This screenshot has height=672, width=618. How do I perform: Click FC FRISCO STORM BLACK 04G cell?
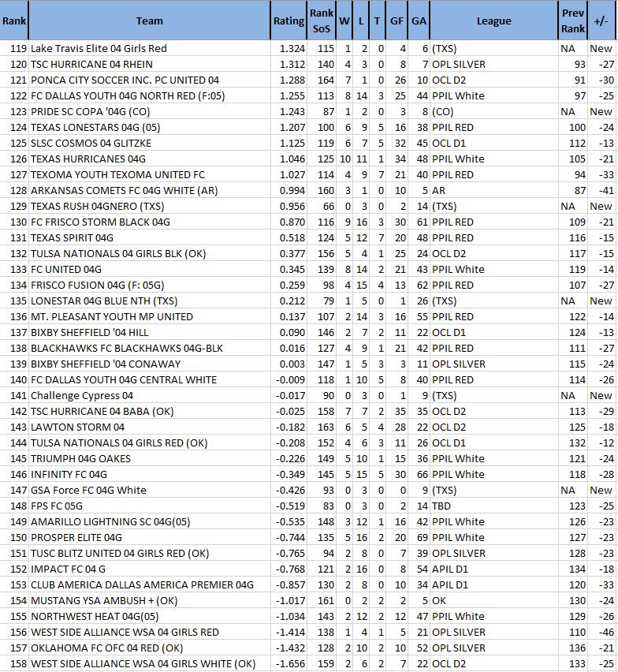tap(150, 222)
